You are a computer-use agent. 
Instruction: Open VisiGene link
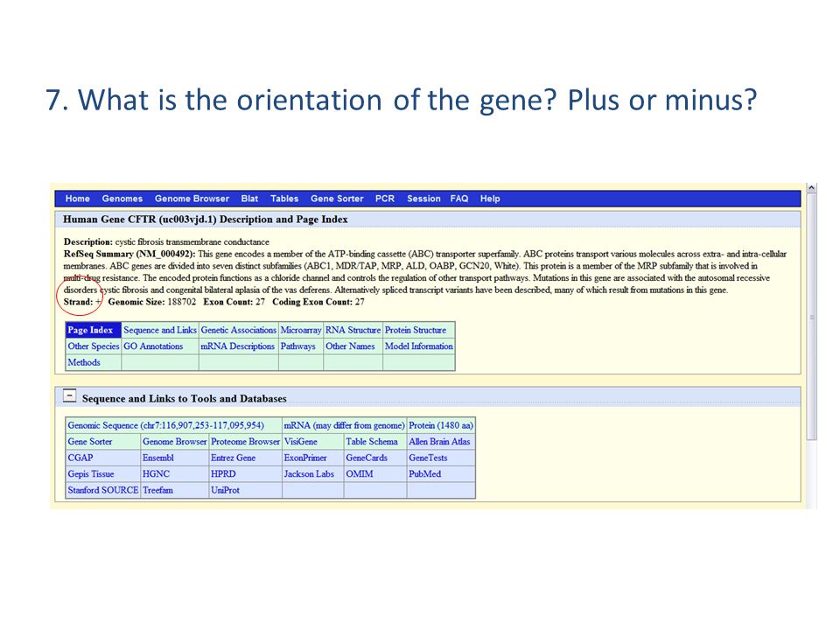(x=300, y=441)
